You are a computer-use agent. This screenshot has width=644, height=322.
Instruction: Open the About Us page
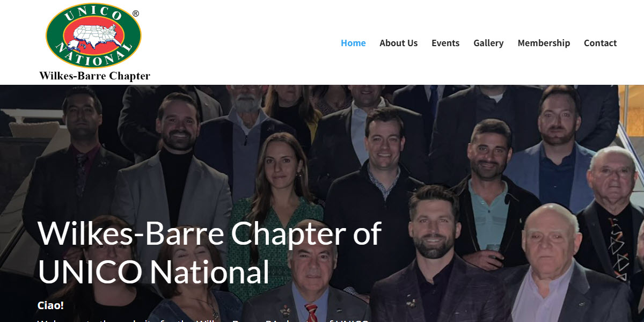click(x=398, y=43)
